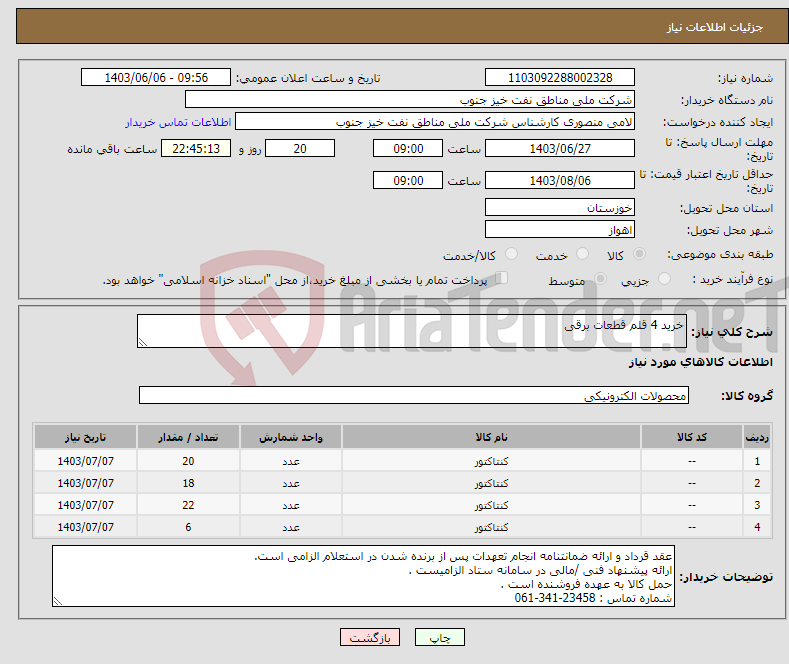Click the buyer notes textarea resize handle
The image size is (789, 664).
tap(58, 601)
